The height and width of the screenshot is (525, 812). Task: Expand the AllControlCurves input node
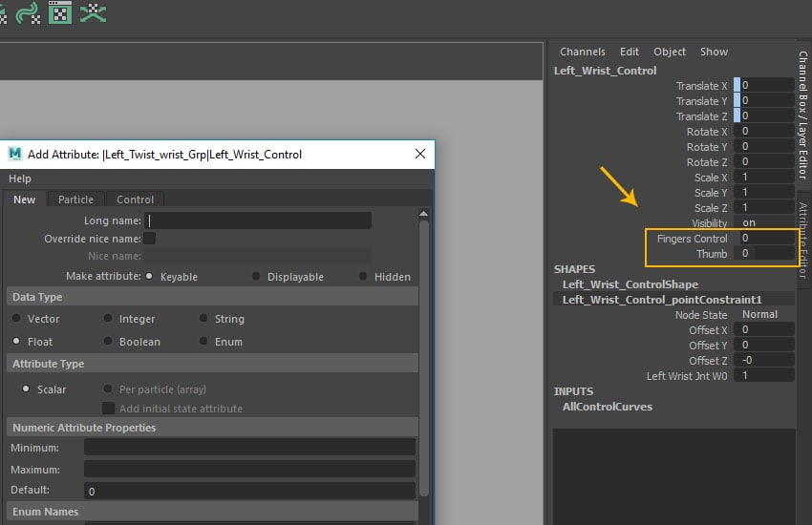click(608, 407)
